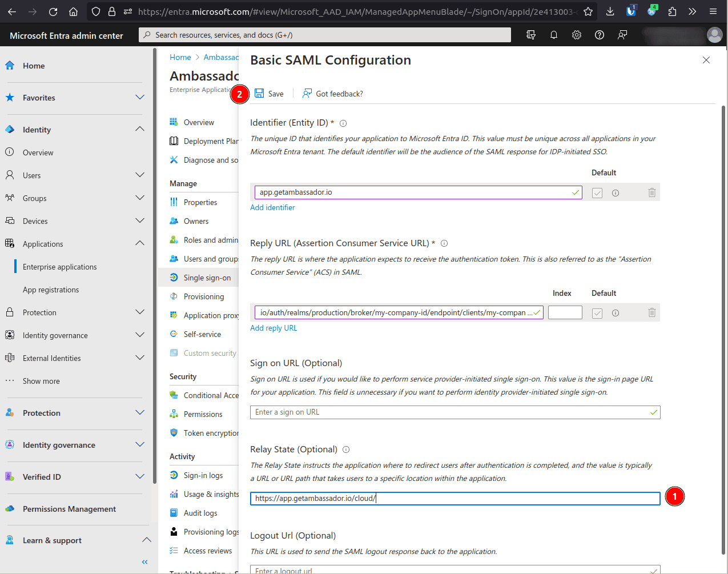Open notifications bell in Entra header
This screenshot has width=728, height=574.
(554, 35)
